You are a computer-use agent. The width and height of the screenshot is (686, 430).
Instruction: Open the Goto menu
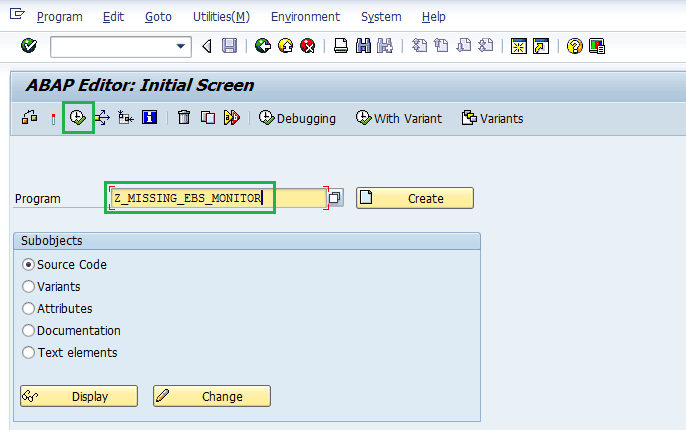click(158, 17)
